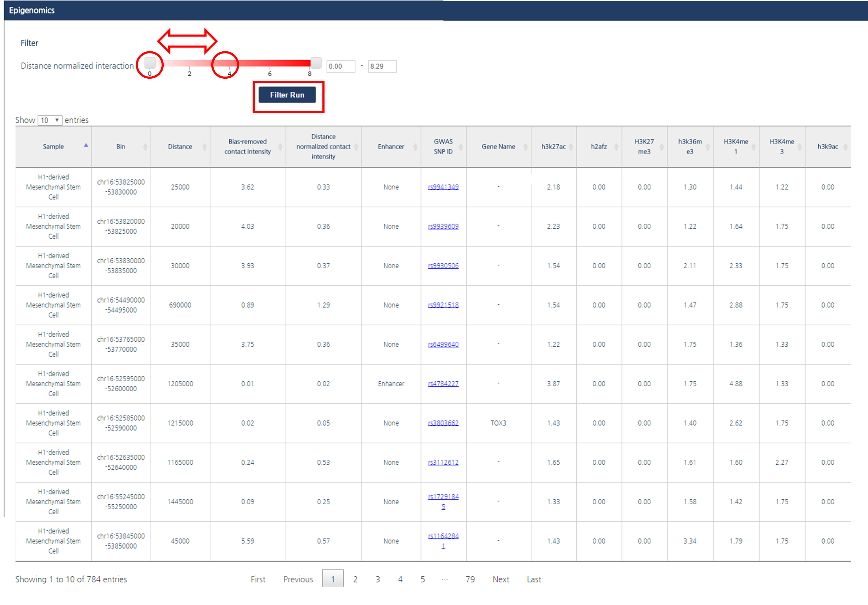
Task: Click h3k36me3 value 3.34
Action: [x=690, y=541]
